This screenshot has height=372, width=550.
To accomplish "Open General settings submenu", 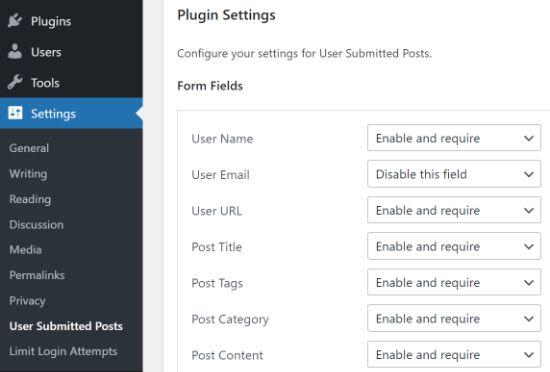I will tap(29, 148).
